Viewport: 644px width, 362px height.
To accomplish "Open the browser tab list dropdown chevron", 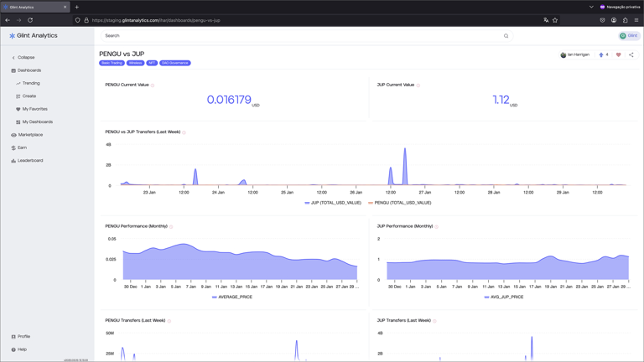I will pyautogui.click(x=591, y=7).
